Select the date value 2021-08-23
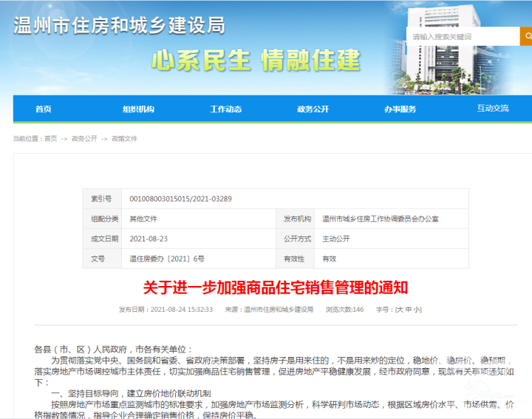 tap(149, 239)
